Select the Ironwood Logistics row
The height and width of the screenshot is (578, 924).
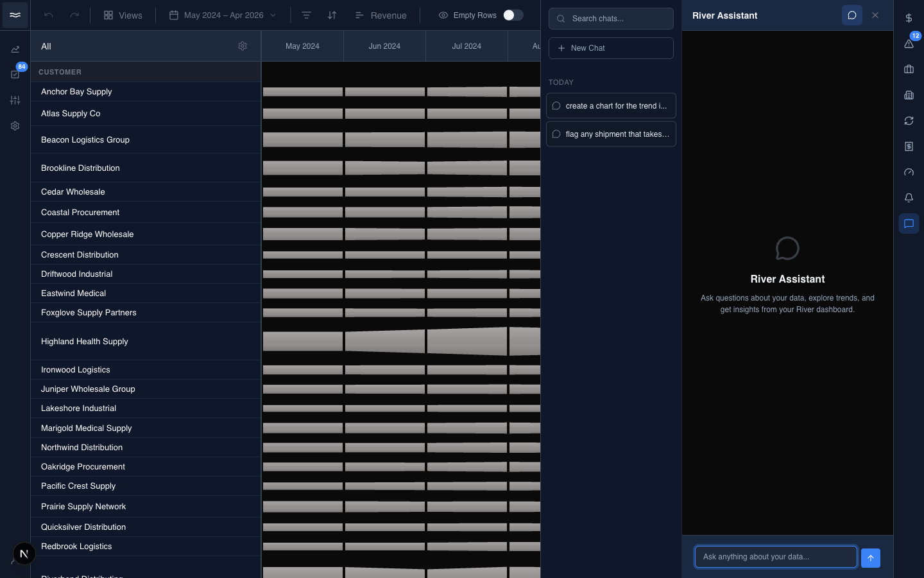[x=146, y=370]
